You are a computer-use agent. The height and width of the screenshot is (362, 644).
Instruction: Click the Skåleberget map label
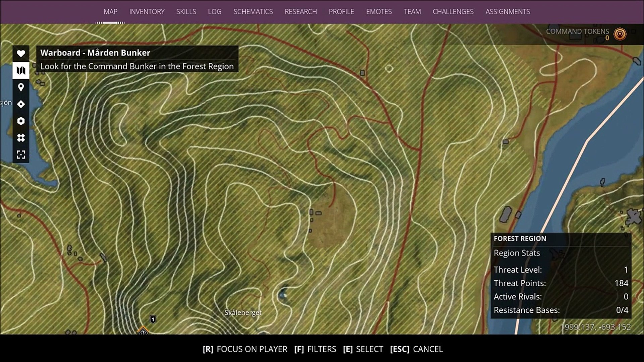tap(243, 313)
